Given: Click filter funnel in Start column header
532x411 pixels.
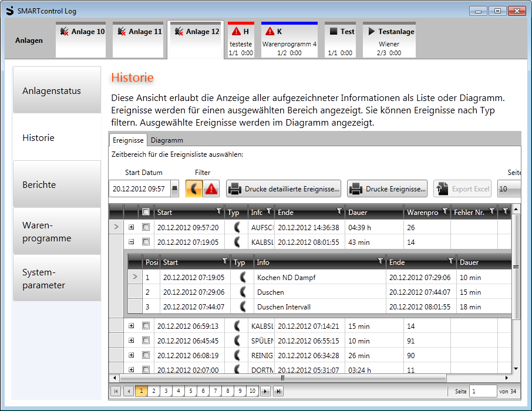Looking at the screenshot, I should pyautogui.click(x=218, y=211).
